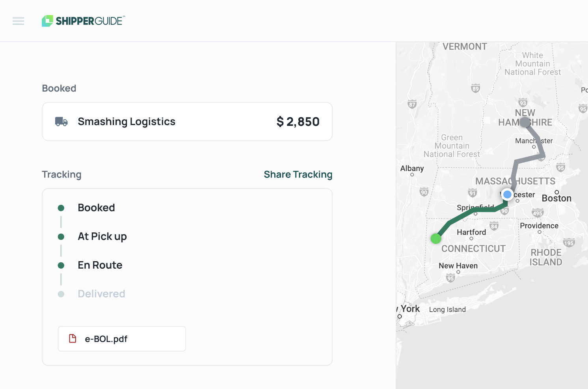588x389 pixels.
Task: Click the blue current-location marker on the map
Action: (x=507, y=194)
